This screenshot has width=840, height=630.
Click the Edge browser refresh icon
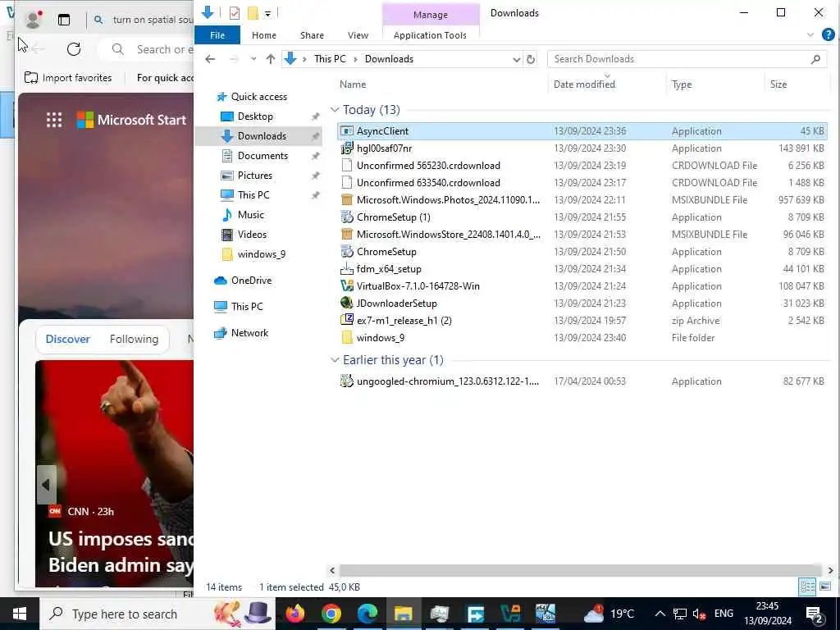coord(74,49)
